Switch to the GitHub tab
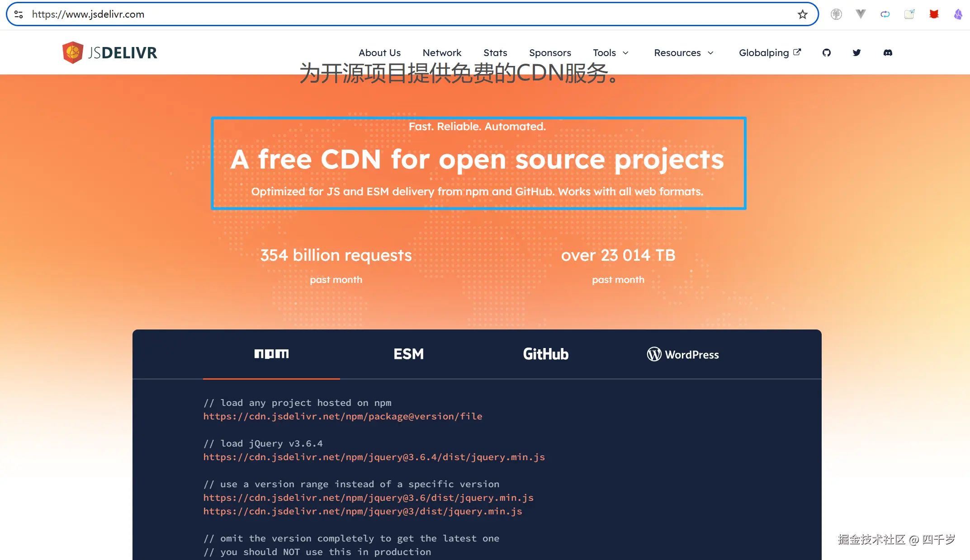This screenshot has width=970, height=560. click(x=545, y=354)
